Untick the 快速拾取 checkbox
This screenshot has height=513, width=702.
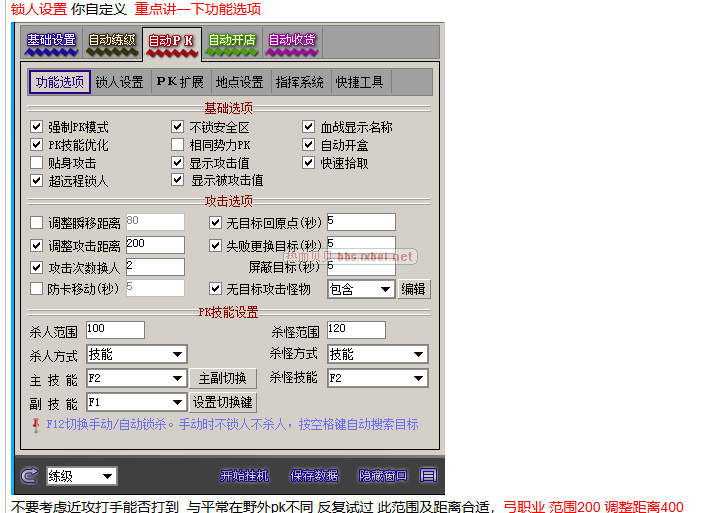[x=310, y=163]
